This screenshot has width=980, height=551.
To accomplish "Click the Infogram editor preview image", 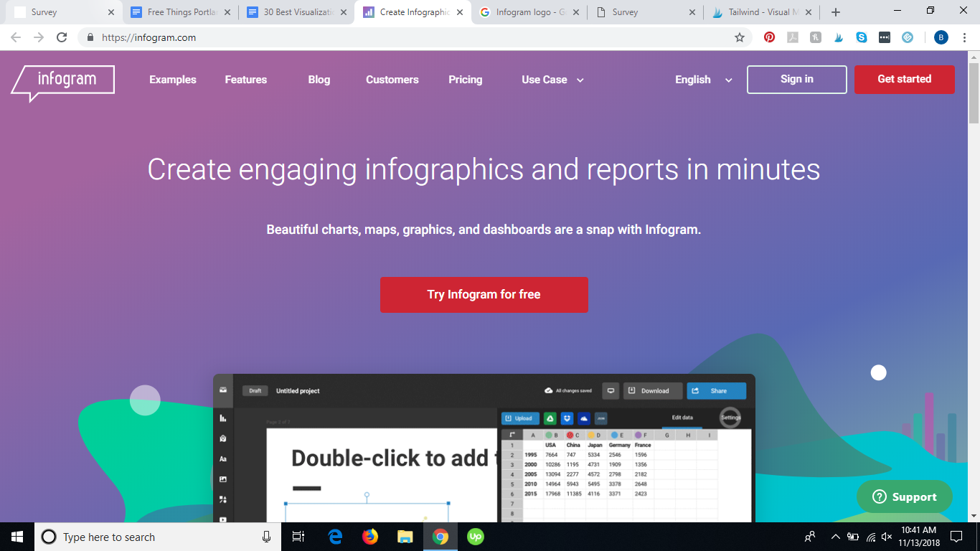I will [x=484, y=448].
